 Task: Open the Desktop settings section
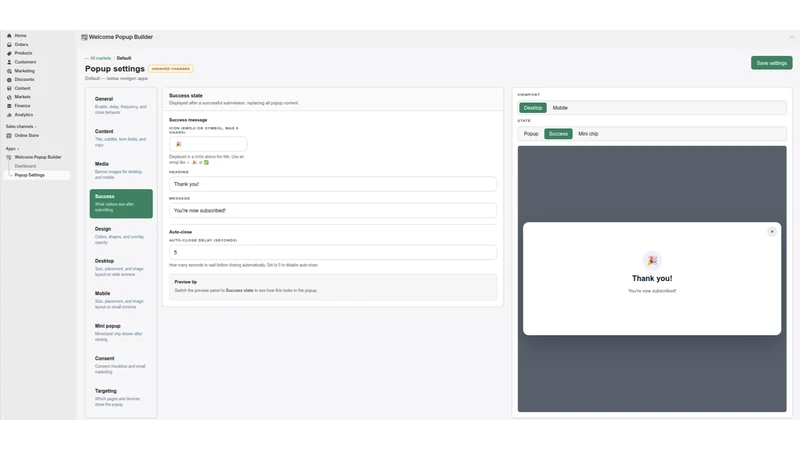[x=121, y=268]
